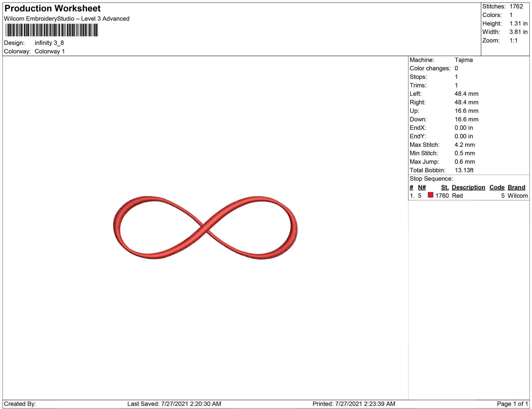This screenshot has height=409, width=532.
Task: Select the design name 'infinity 3_8'
Action: [49, 43]
